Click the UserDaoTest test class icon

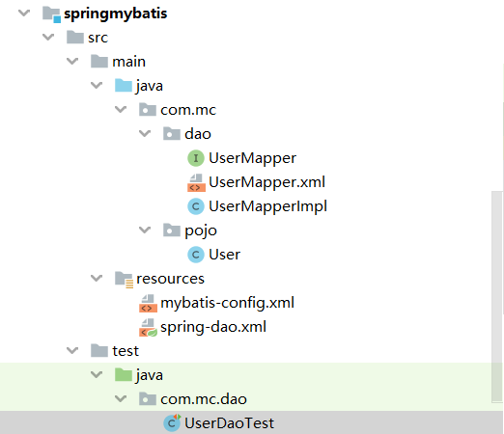point(172,422)
